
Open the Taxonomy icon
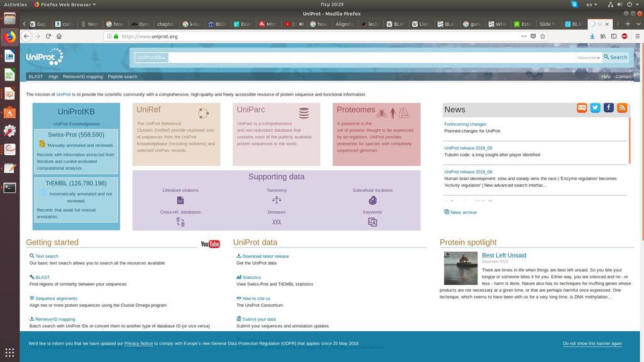pyautogui.click(x=277, y=200)
